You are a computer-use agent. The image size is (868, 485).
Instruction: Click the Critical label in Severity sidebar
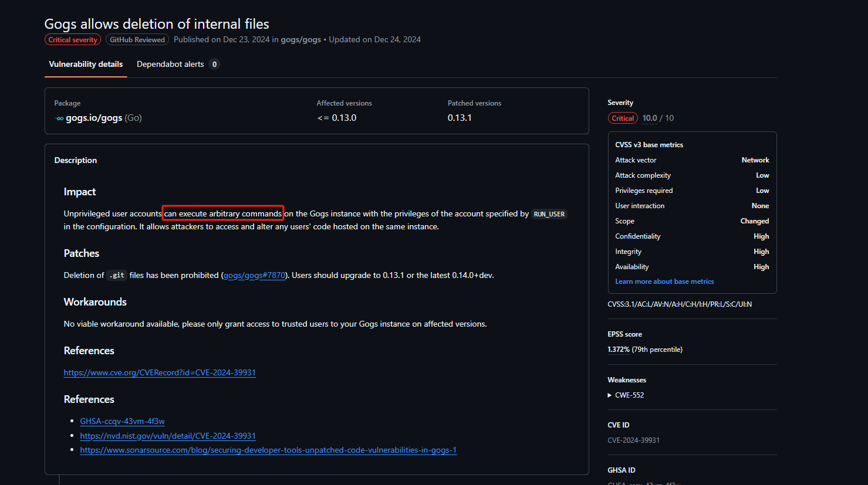(x=623, y=118)
